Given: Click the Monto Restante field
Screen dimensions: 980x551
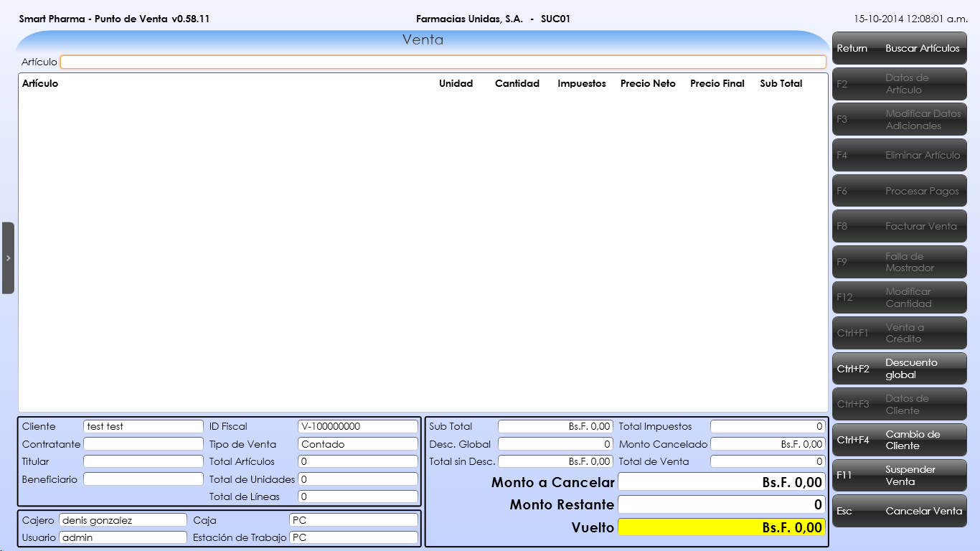Looking at the screenshot, I should click(722, 504).
